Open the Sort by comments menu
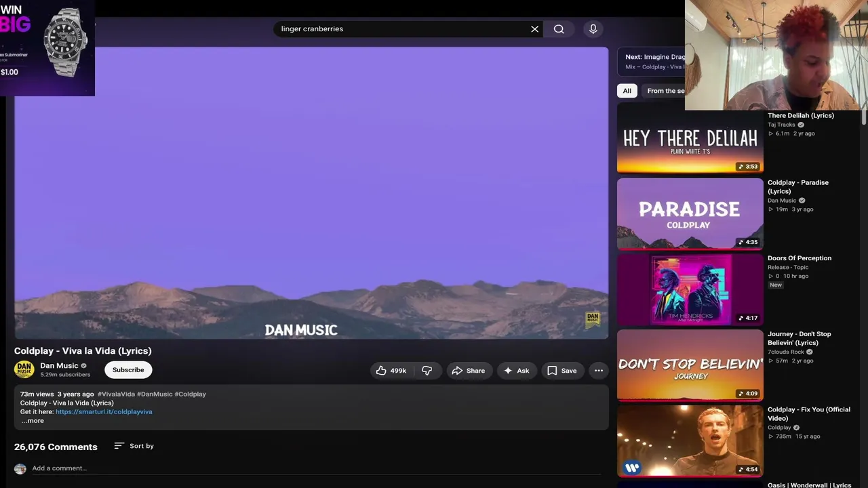The width and height of the screenshot is (868, 488). (134, 446)
